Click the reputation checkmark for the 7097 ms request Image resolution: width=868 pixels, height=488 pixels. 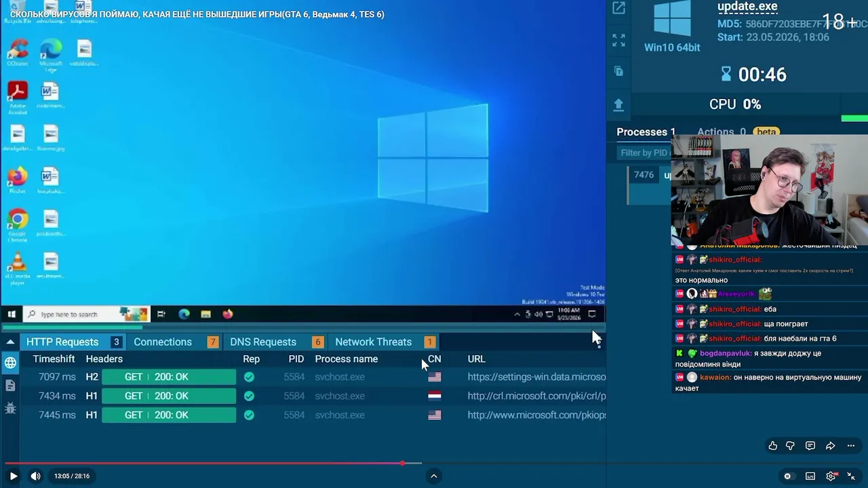click(249, 377)
